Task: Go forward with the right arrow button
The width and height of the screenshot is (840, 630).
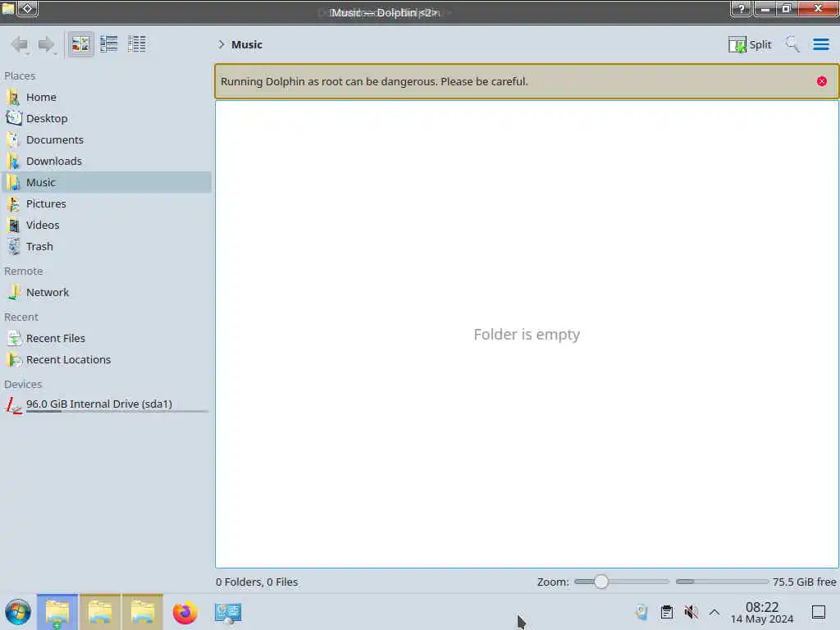Action: point(47,44)
